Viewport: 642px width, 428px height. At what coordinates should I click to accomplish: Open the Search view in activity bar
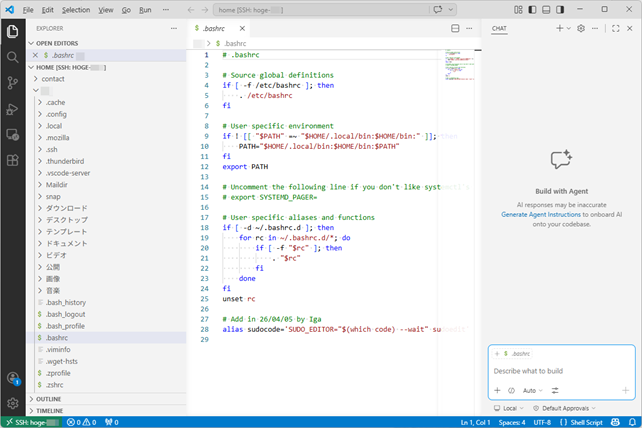click(13, 57)
